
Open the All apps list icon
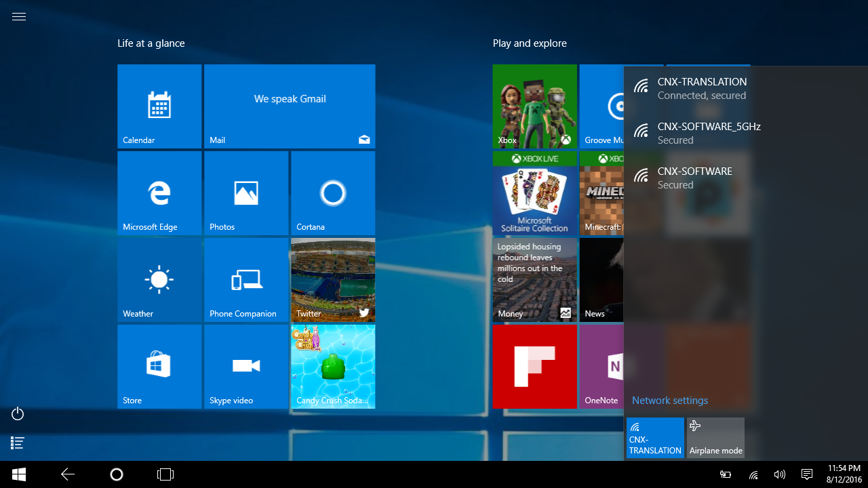18,443
